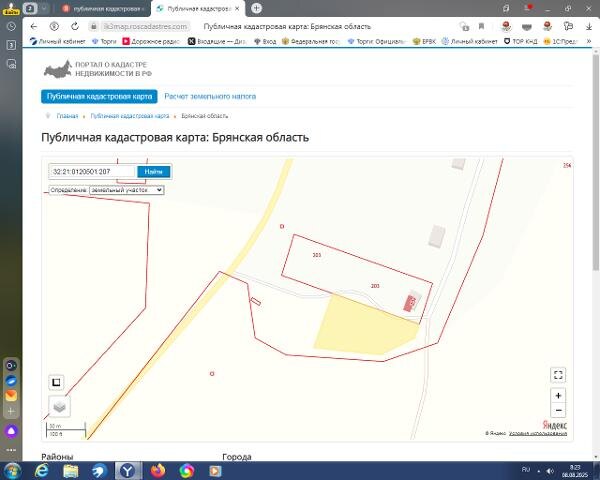Open the media player taskbar icon
This screenshot has width=600, height=480.
tap(215, 471)
